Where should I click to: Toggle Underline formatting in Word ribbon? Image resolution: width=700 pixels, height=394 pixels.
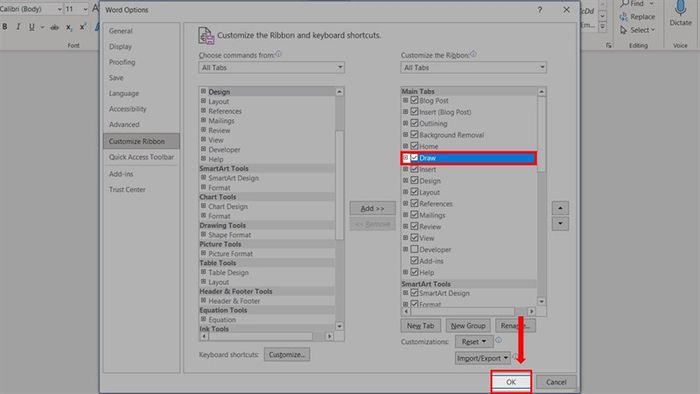[32, 27]
